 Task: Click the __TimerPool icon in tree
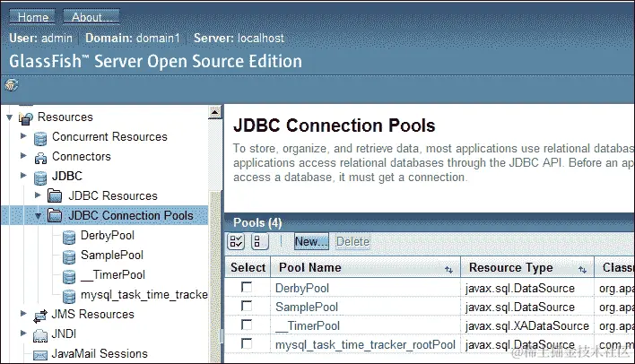pos(69,276)
